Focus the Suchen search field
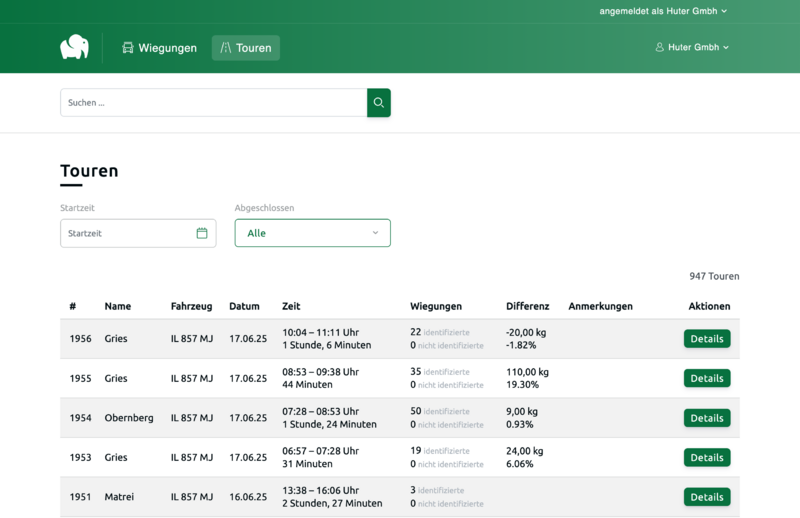 pos(214,103)
